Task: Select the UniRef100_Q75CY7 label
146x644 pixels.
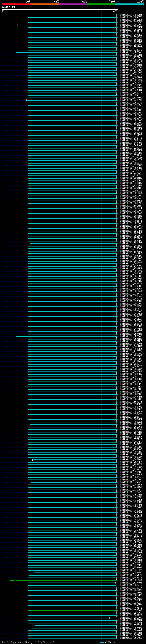Action: coord(131,588)
